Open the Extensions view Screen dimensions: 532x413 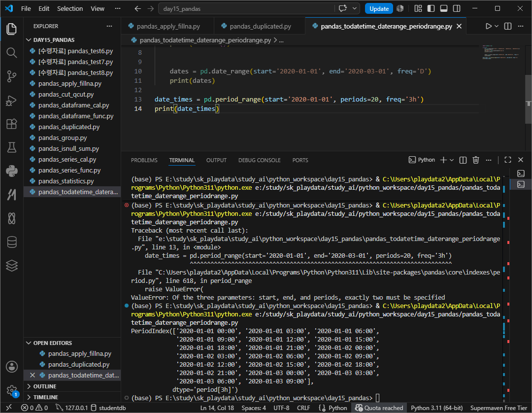11,124
